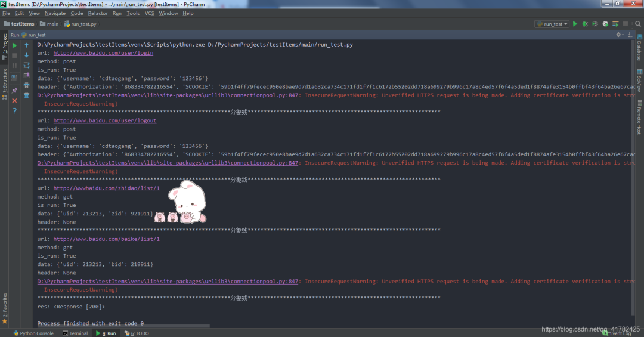Open the Database side panel
The width and height of the screenshot is (644, 337).
click(639, 47)
